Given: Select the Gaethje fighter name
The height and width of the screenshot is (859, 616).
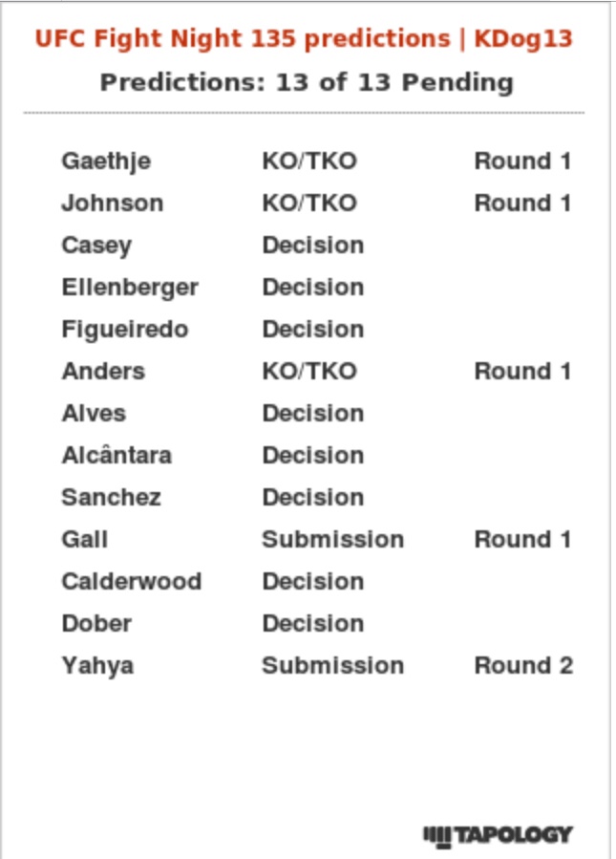Looking at the screenshot, I should [x=106, y=161].
